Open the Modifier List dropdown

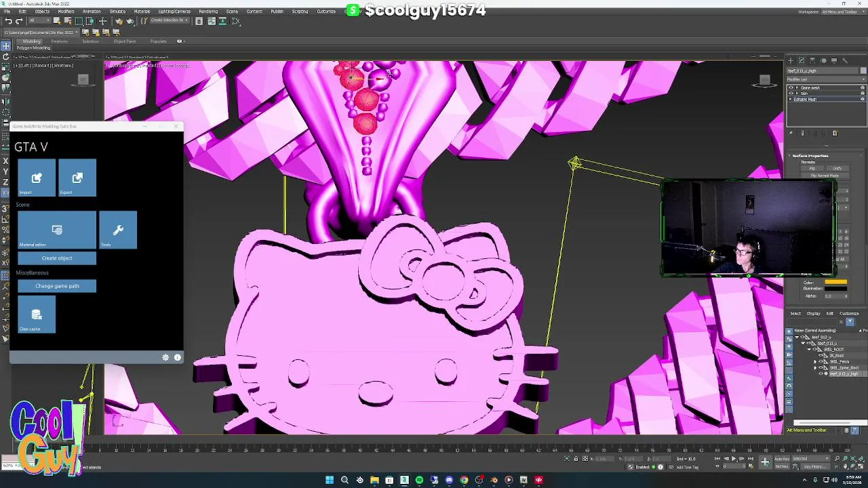(x=826, y=79)
